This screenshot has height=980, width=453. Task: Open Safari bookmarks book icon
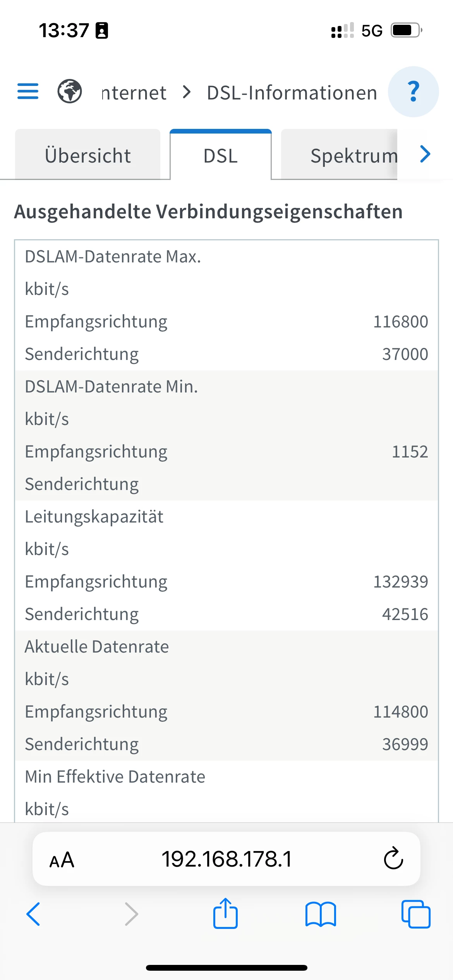pos(321,914)
